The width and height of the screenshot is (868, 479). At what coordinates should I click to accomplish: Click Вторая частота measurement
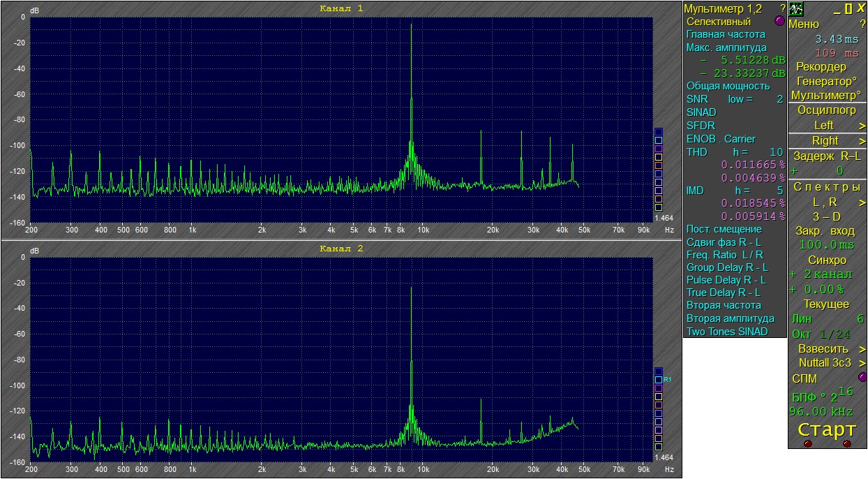(724, 305)
